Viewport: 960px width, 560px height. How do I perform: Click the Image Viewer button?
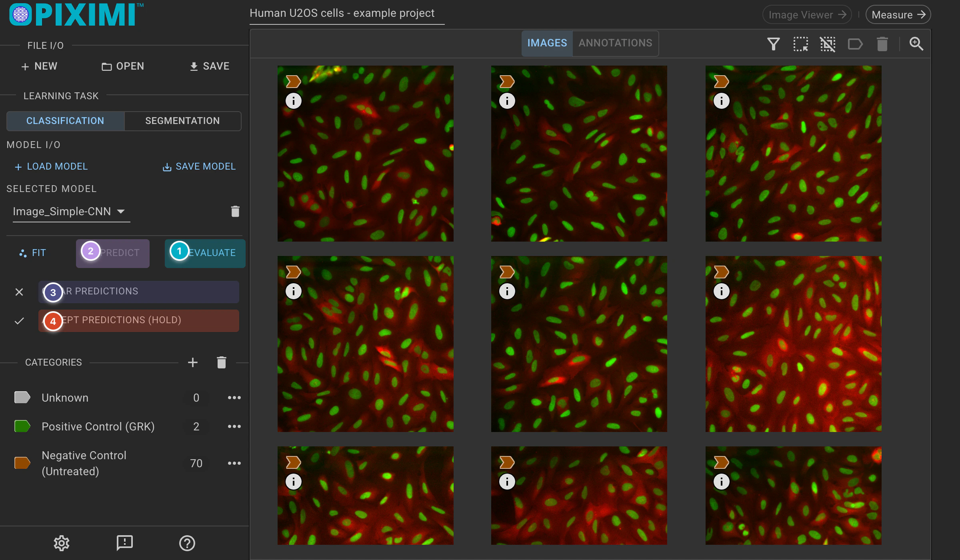[807, 15]
